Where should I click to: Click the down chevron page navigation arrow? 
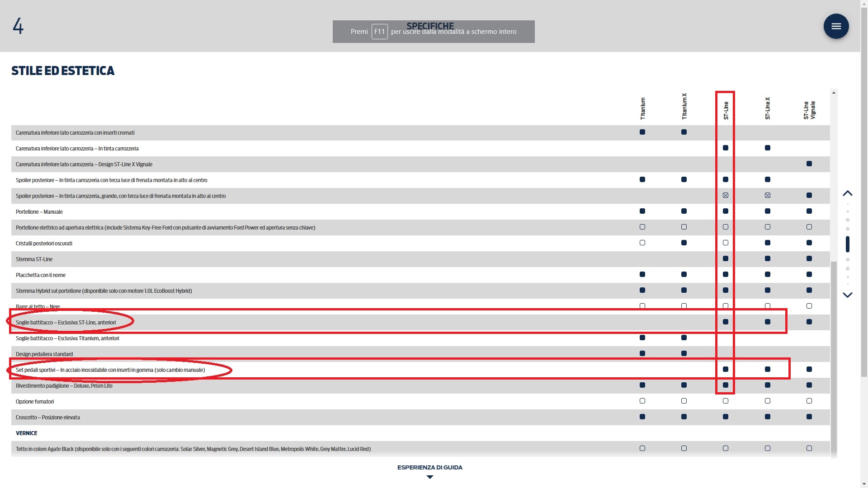[x=848, y=295]
